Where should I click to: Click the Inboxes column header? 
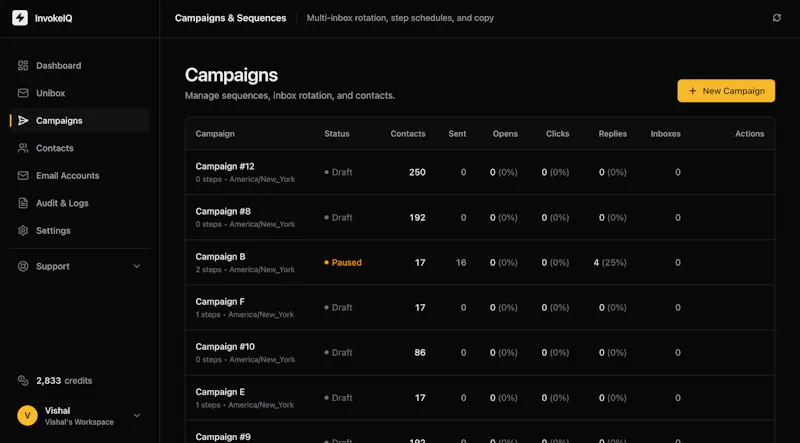click(x=665, y=134)
